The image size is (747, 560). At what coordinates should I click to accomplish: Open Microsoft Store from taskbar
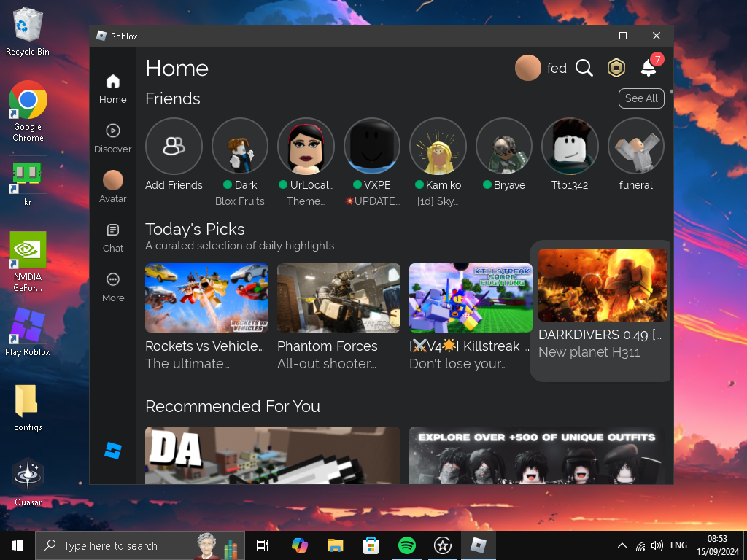(x=371, y=545)
